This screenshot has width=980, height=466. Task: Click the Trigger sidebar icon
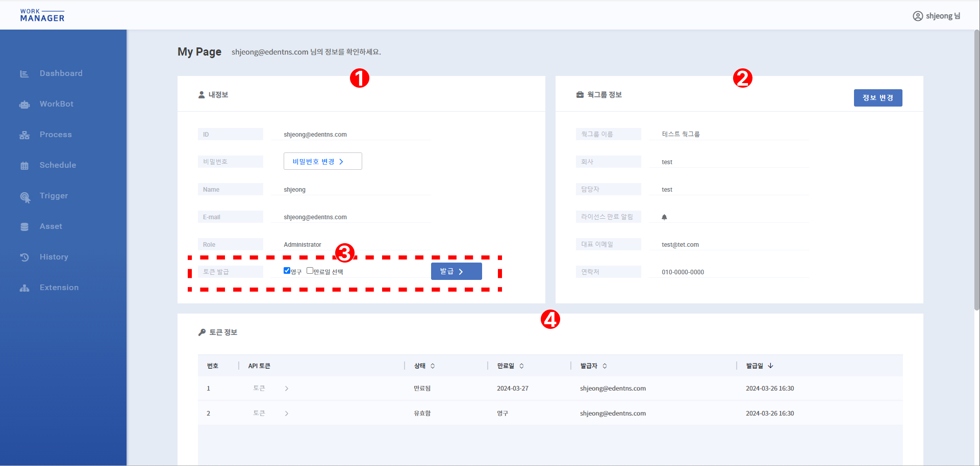coord(24,197)
